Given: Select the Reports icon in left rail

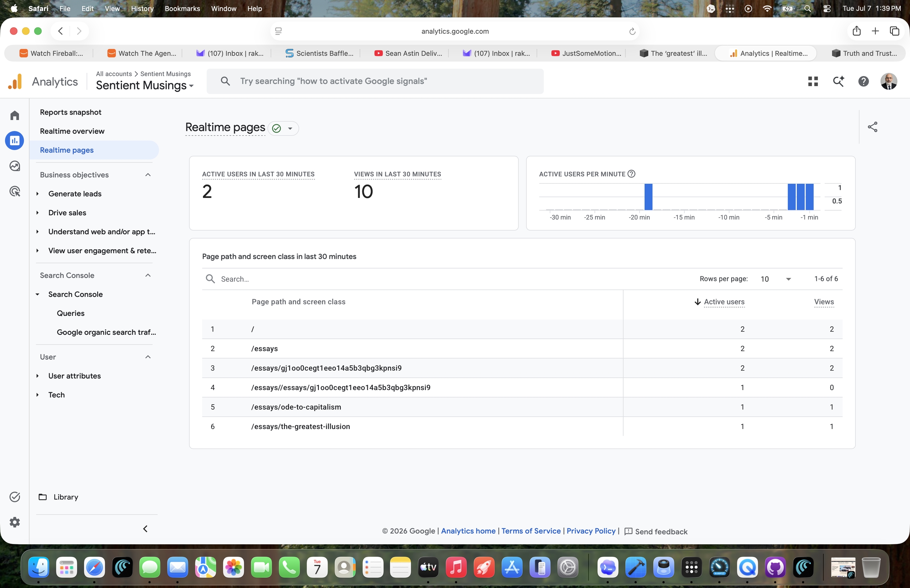Looking at the screenshot, I should pos(15,140).
